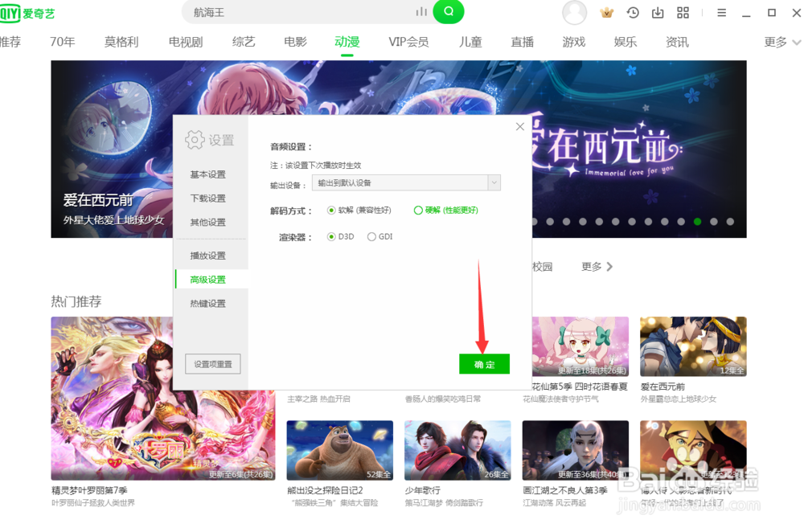
Task: Go to the 儿童 channel tab
Action: 470,42
